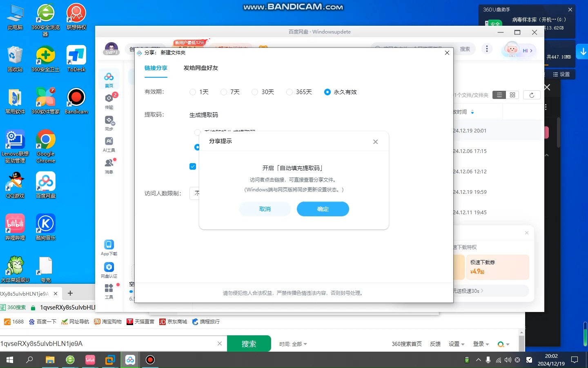This screenshot has height=368, width=588.
Task: Open AI工具 in Baidu Netdisk sidebar
Action: pyautogui.click(x=109, y=145)
